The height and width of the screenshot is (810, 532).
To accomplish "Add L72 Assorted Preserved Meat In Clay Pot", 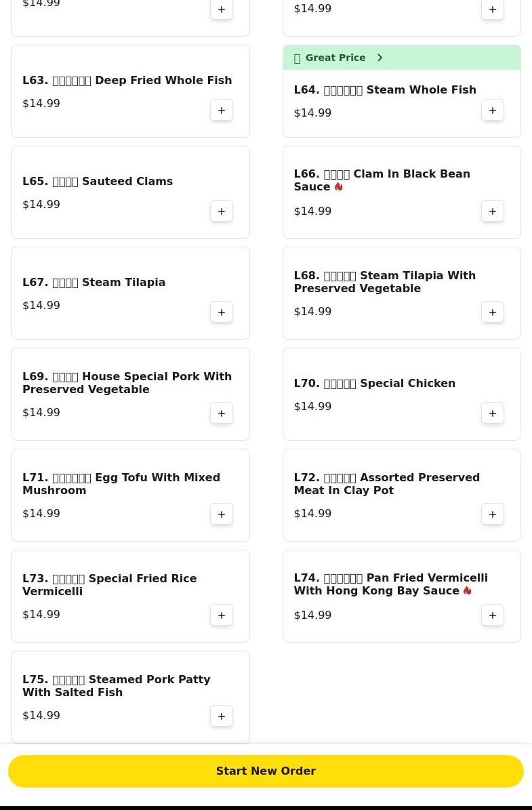I will point(493,514).
